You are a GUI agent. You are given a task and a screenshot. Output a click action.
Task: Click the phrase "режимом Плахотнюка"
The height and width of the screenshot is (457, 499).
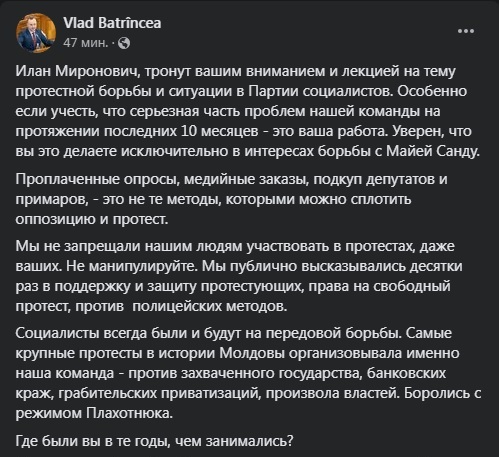coord(94,414)
